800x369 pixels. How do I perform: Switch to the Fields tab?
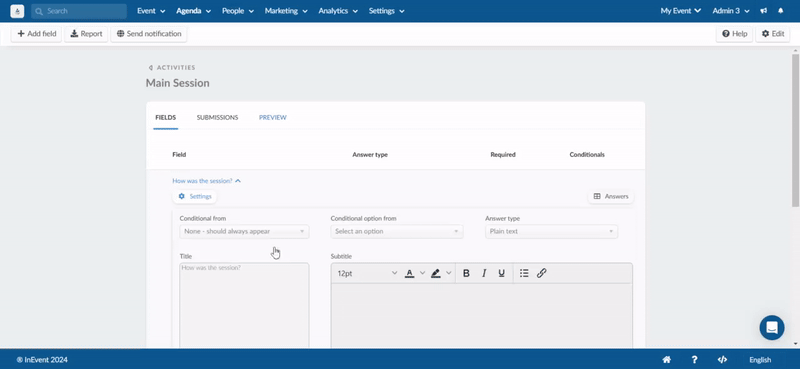click(x=165, y=117)
